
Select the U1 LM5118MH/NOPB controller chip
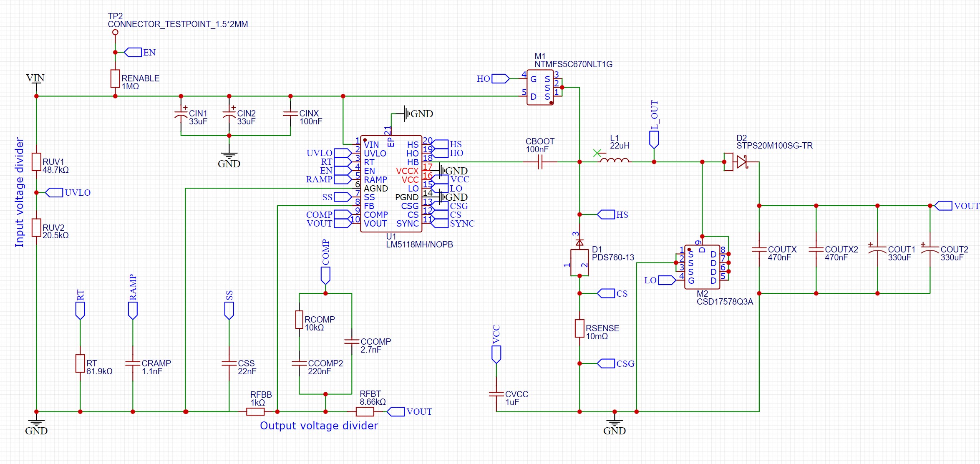click(x=391, y=184)
